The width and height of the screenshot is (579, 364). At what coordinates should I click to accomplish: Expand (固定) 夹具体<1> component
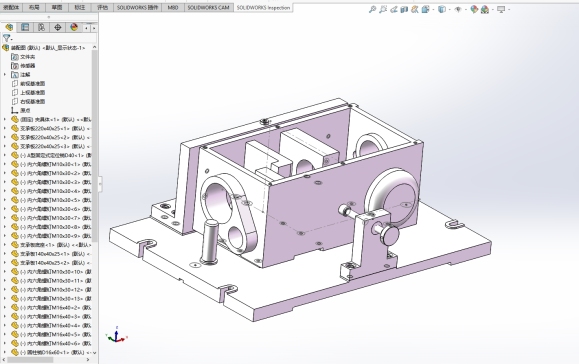tap(5, 119)
